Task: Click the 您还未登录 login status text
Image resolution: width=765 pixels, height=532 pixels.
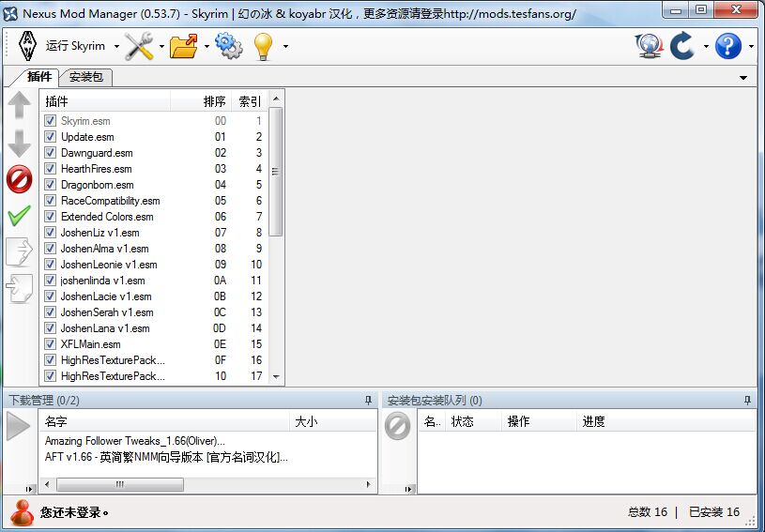Action: point(74,512)
